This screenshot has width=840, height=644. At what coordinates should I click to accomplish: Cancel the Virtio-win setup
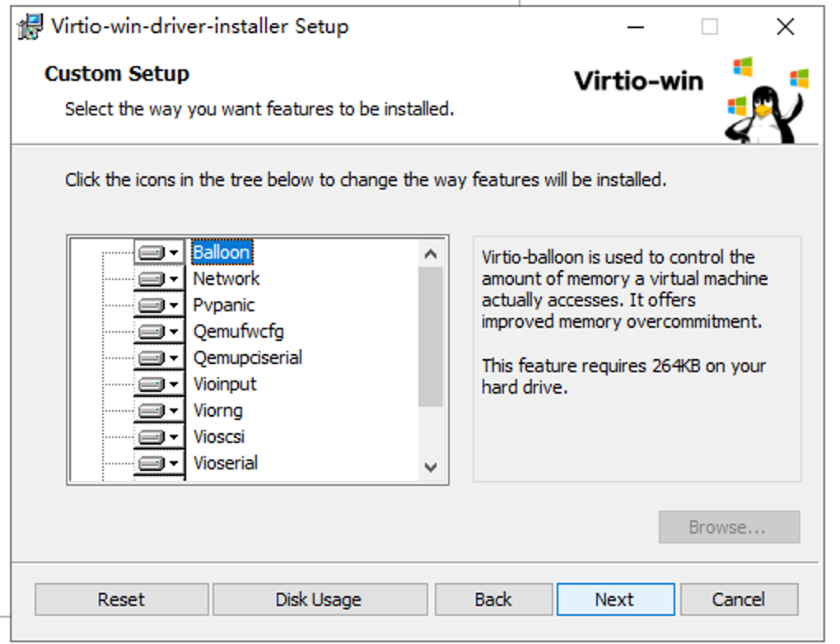pyautogui.click(x=739, y=599)
